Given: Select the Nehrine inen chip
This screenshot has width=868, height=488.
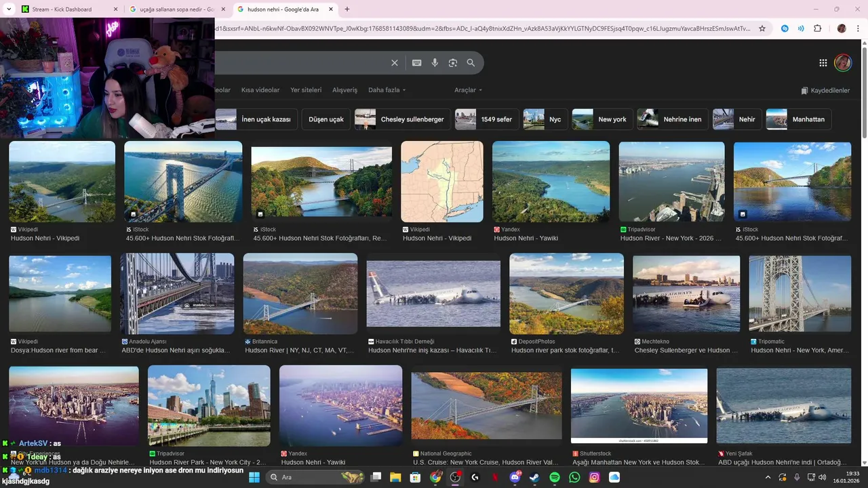Looking at the screenshot, I should [673, 119].
